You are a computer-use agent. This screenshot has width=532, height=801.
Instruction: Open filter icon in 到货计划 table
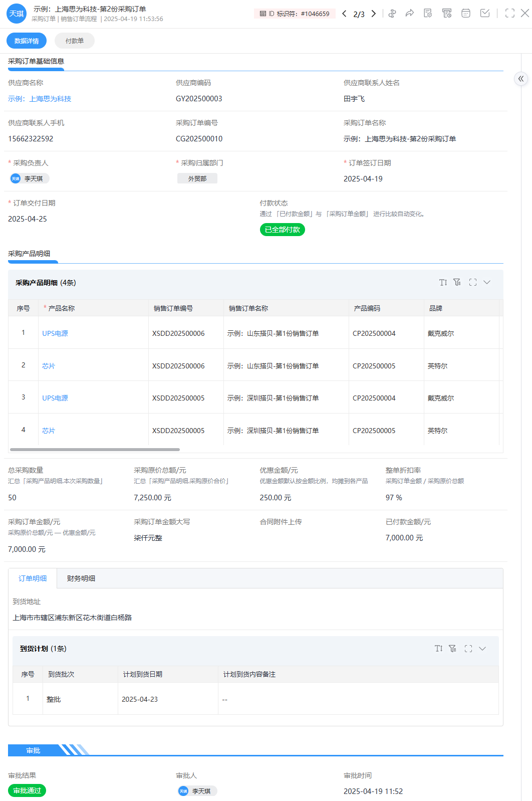point(452,649)
